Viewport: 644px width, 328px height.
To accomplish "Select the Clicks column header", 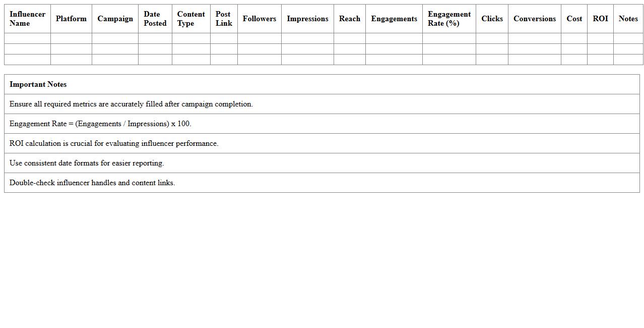I will tap(492, 19).
